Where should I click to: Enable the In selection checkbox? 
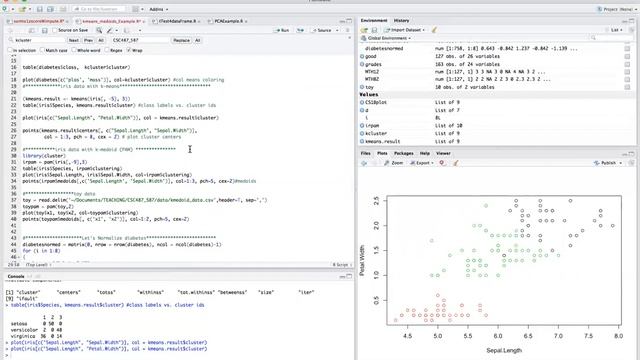(10, 50)
